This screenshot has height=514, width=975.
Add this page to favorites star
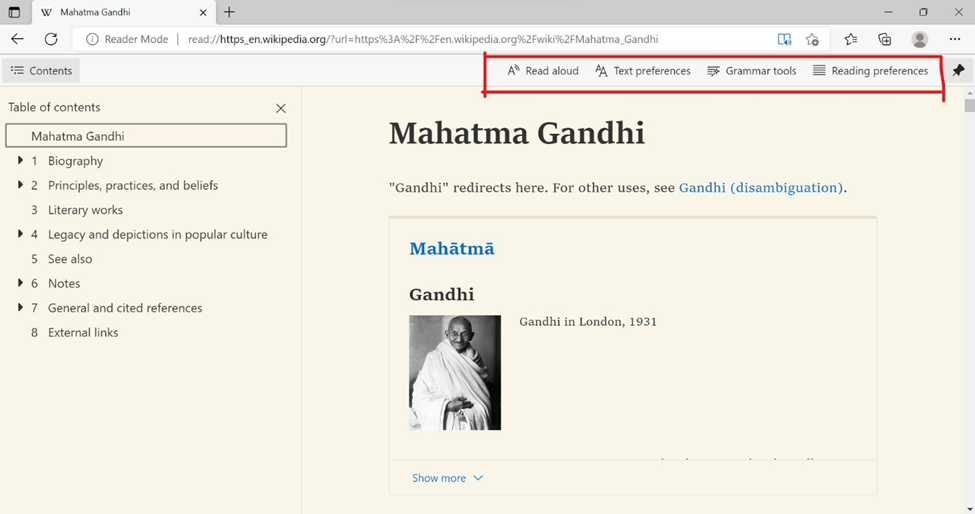click(x=811, y=39)
